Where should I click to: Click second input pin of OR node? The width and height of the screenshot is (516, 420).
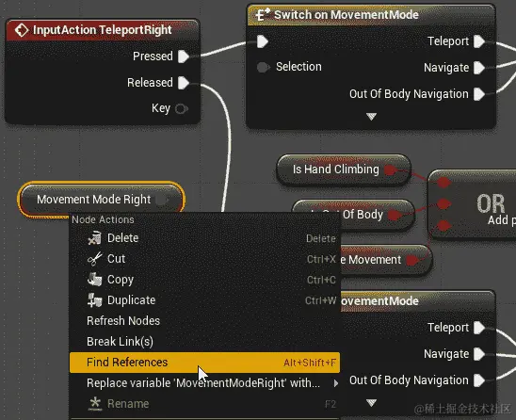tap(443, 203)
